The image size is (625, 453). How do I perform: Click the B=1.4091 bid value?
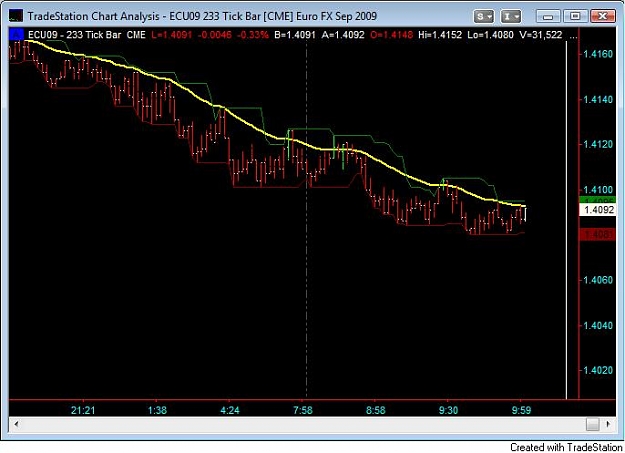pyautogui.click(x=295, y=35)
